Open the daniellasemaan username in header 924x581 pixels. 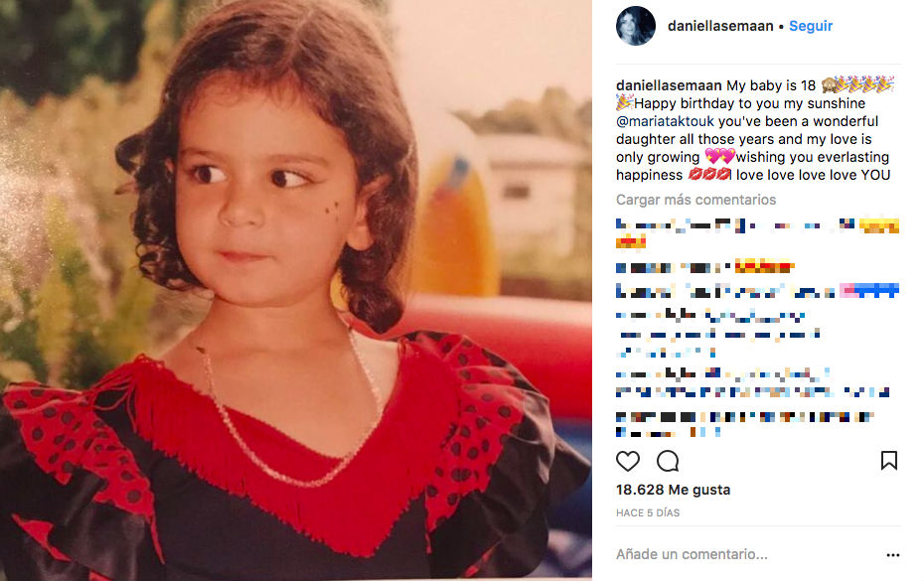point(720,26)
